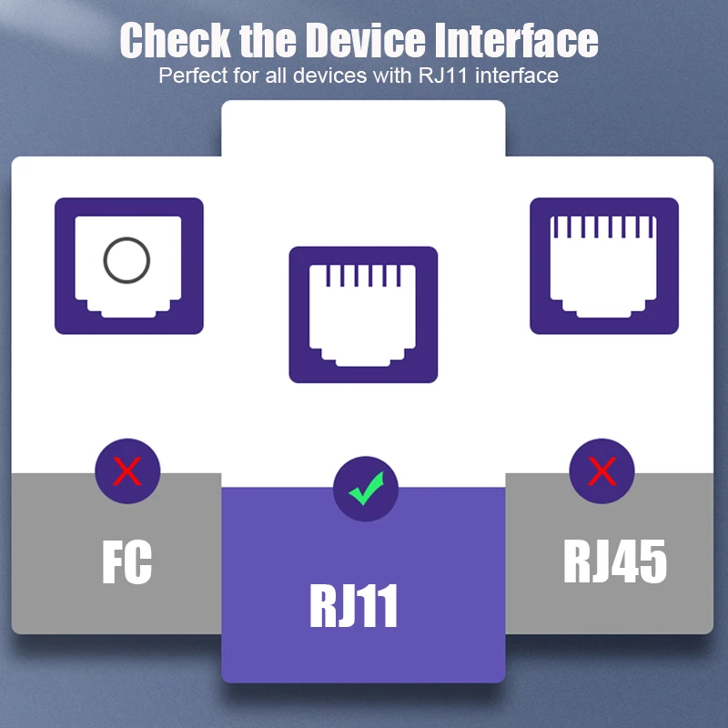Select the RJ45 label
The width and height of the screenshot is (728, 728).
615,561
